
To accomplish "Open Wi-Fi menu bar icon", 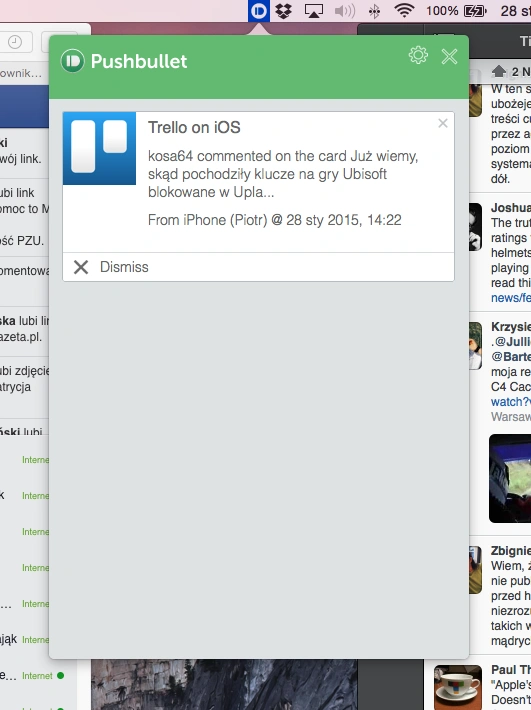I will [404, 11].
